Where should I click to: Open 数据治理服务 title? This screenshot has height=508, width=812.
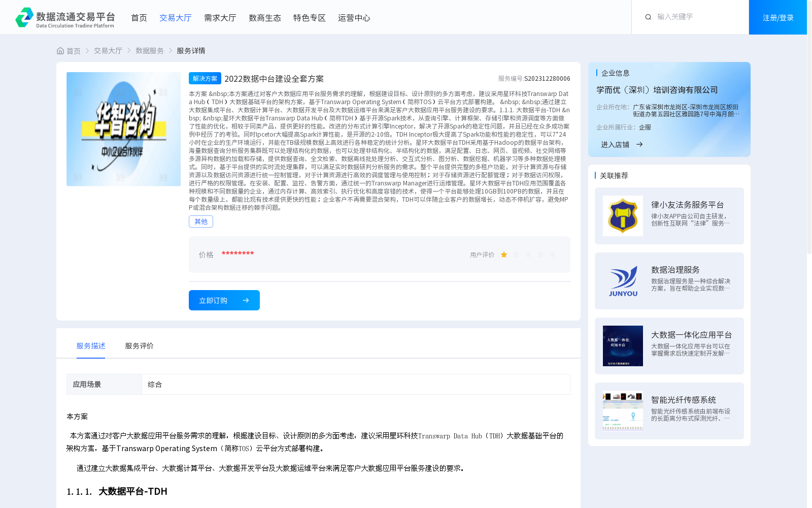point(675,270)
